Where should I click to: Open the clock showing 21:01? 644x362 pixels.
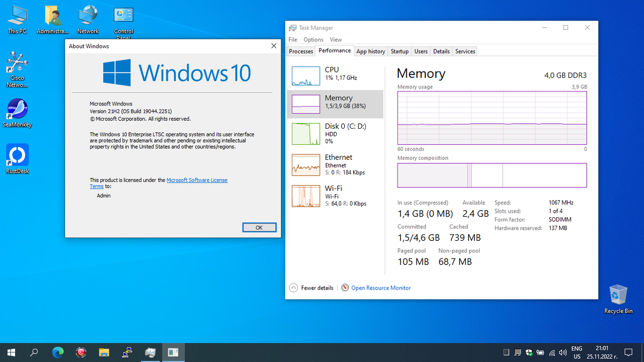[602, 352]
